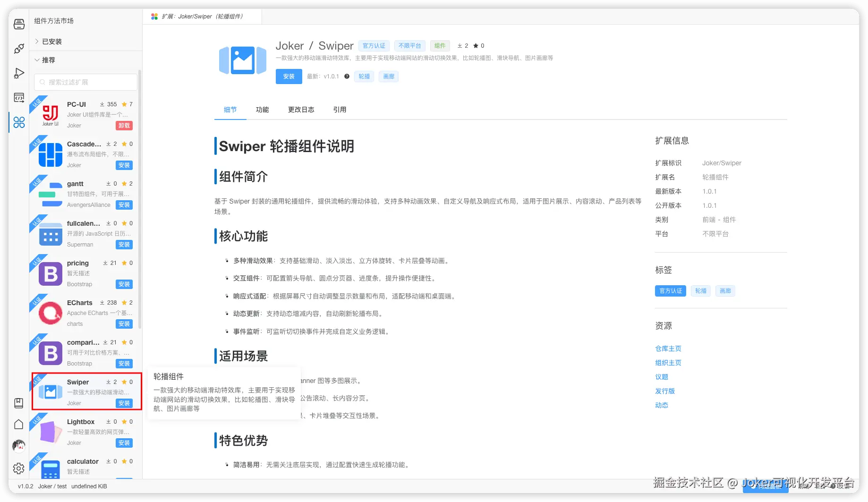Image resolution: width=868 pixels, height=502 pixels.
Task: Select the calculator extension name in list
Action: click(83, 461)
